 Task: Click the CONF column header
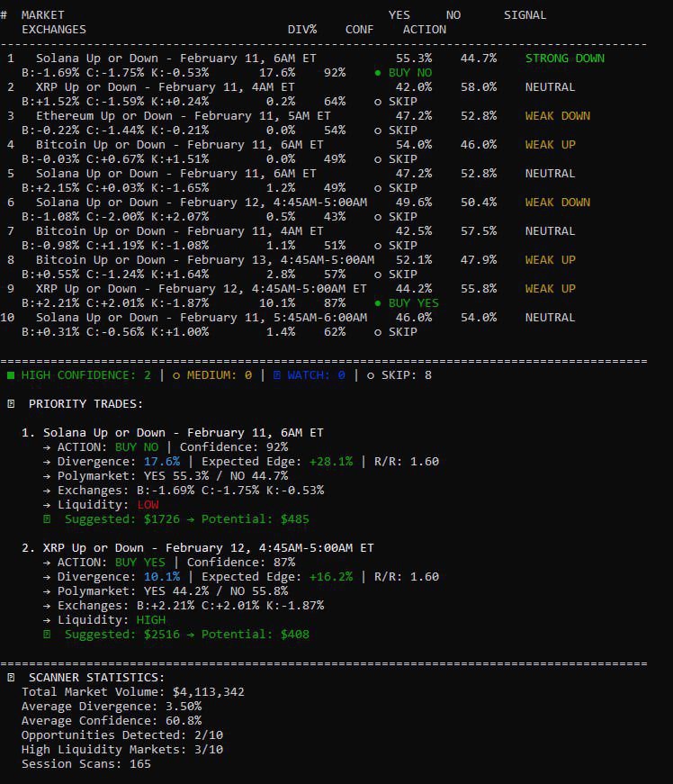click(360, 30)
